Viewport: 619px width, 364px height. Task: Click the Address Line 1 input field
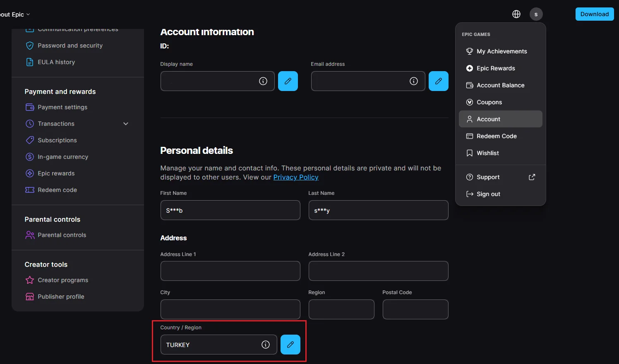pyautogui.click(x=230, y=271)
